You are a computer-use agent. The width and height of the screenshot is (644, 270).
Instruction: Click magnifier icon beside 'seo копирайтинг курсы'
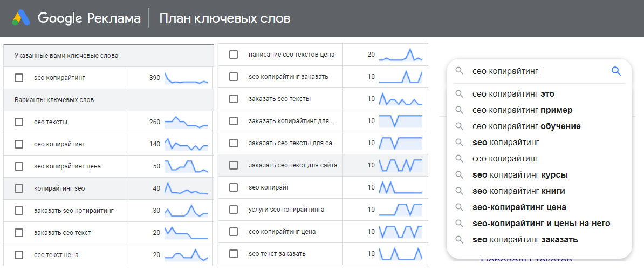point(460,175)
